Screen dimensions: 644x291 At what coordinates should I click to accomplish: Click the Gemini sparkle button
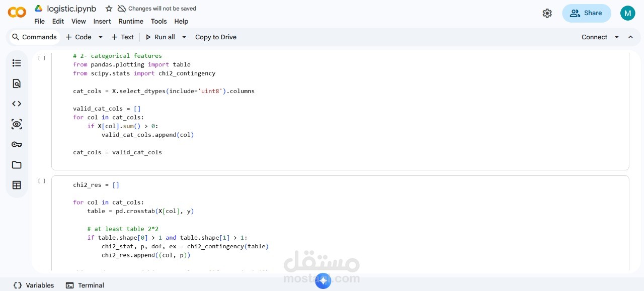[x=323, y=281]
